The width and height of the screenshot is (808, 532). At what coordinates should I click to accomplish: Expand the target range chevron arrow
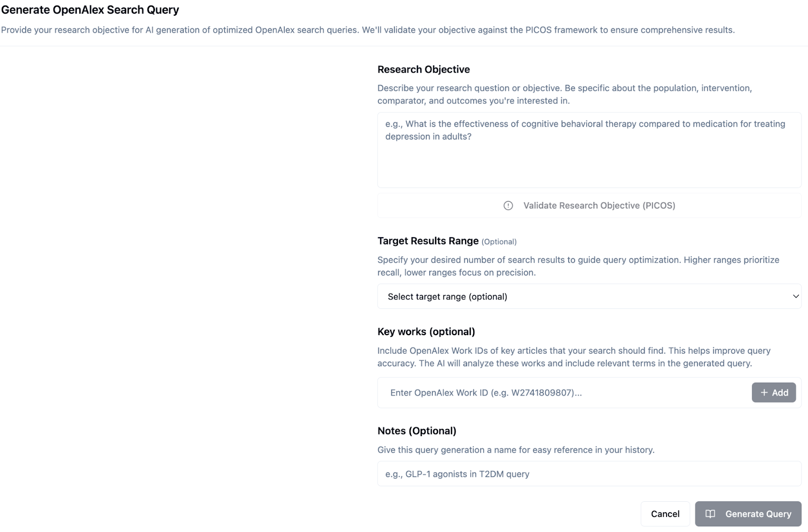coord(795,296)
